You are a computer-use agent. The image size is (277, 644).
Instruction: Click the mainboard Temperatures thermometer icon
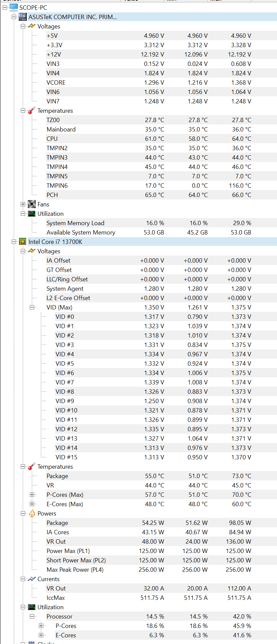coord(32,110)
